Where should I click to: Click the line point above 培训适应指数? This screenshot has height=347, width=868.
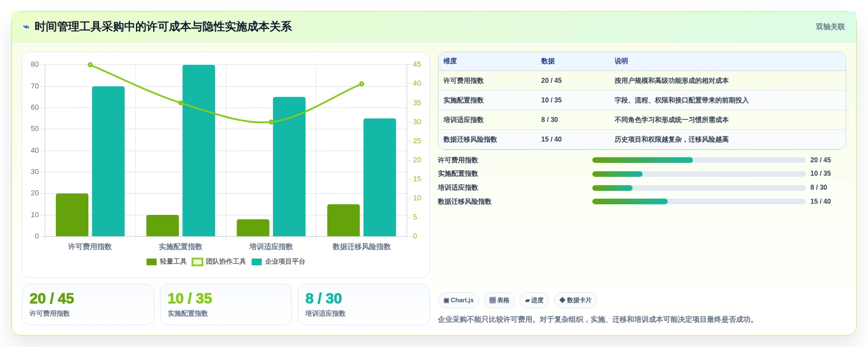(x=271, y=122)
